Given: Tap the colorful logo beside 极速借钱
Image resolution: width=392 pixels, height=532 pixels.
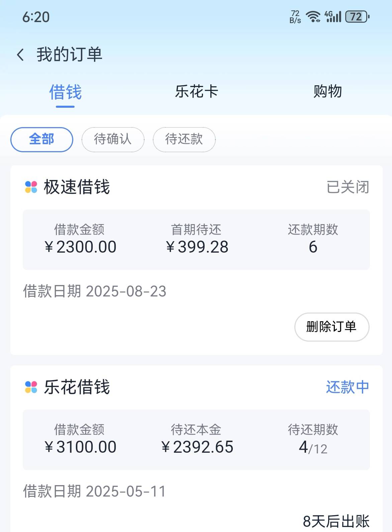Looking at the screenshot, I should click(x=31, y=187).
